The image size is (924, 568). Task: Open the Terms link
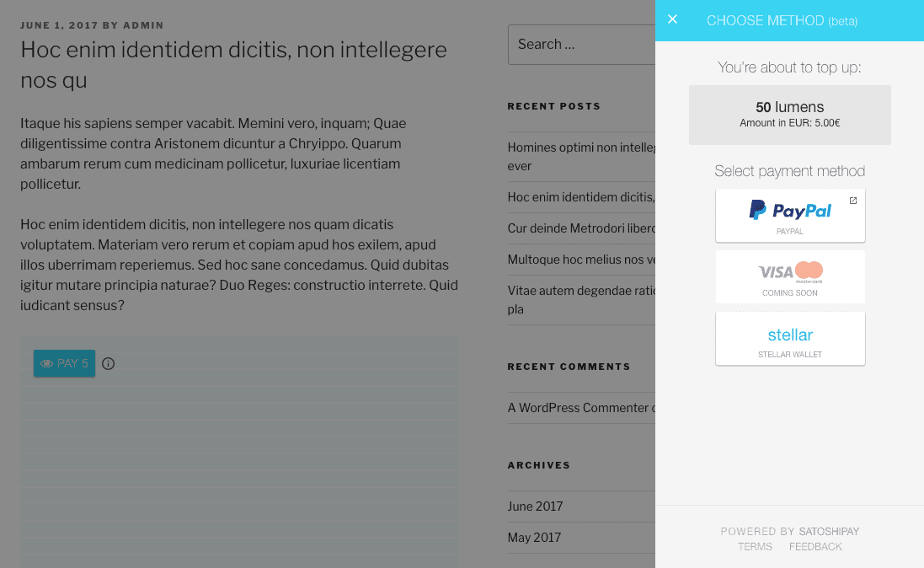pos(755,547)
